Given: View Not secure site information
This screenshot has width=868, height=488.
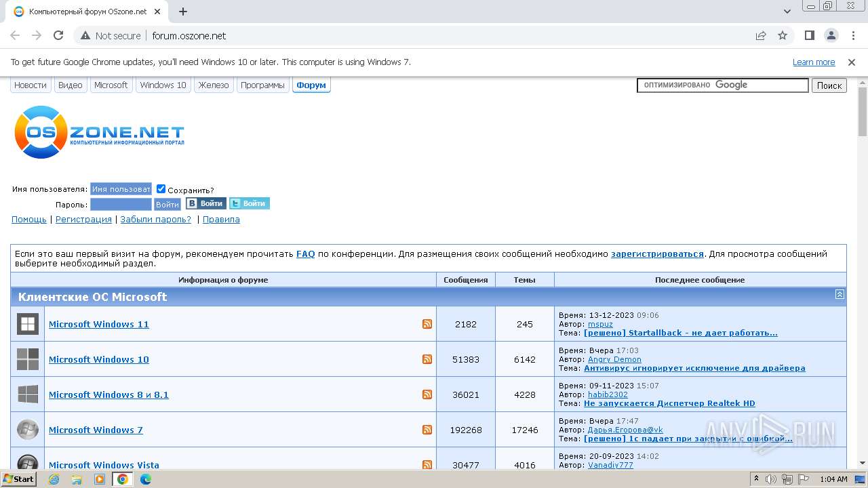Looking at the screenshot, I should tap(111, 35).
